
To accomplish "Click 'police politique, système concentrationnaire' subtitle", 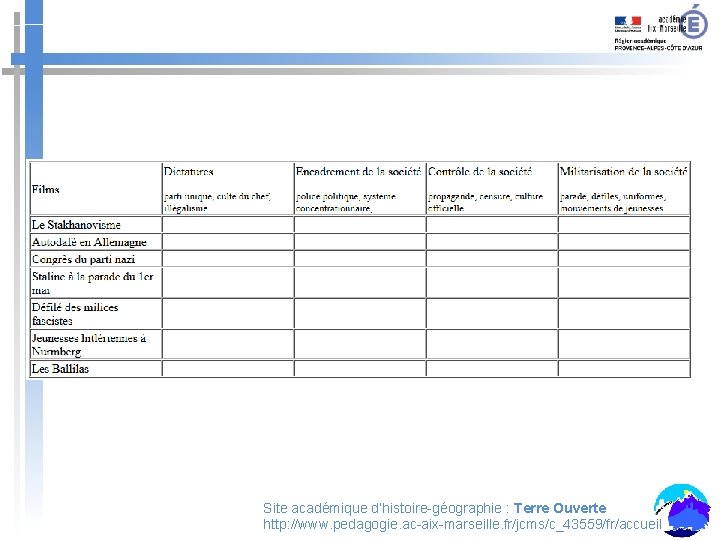I will (x=346, y=202).
